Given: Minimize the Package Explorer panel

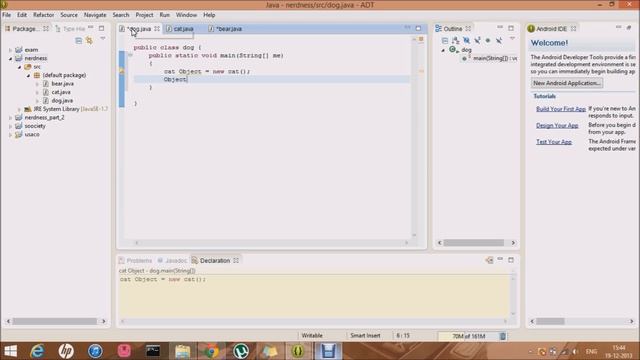Looking at the screenshot, I should pos(91,27).
